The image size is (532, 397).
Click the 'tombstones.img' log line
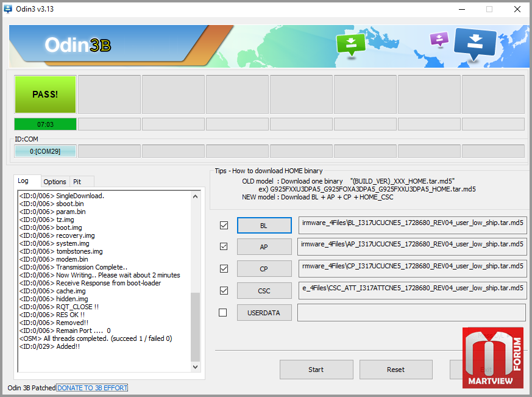(x=61, y=251)
